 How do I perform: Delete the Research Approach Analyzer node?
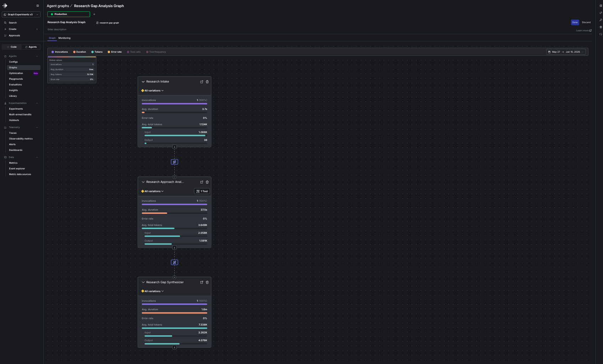click(x=207, y=182)
